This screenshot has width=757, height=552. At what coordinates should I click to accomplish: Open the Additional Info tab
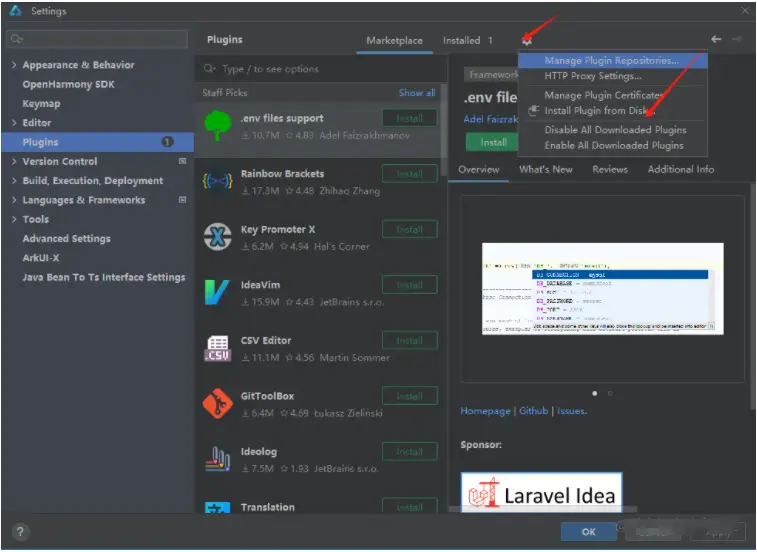(681, 170)
